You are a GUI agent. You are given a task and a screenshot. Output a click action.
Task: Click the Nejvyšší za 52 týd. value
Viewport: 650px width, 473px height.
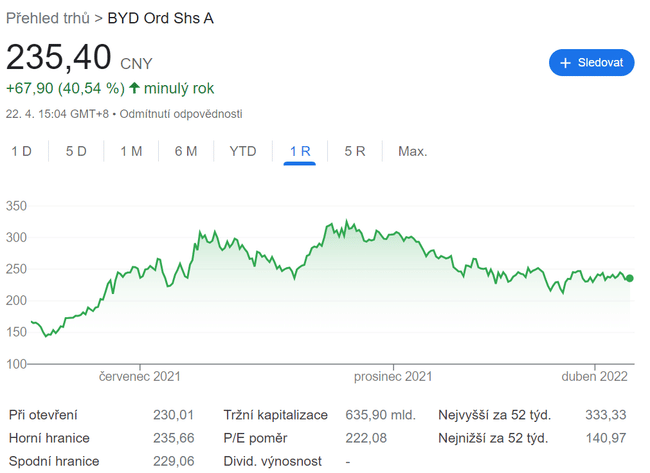pos(605,414)
